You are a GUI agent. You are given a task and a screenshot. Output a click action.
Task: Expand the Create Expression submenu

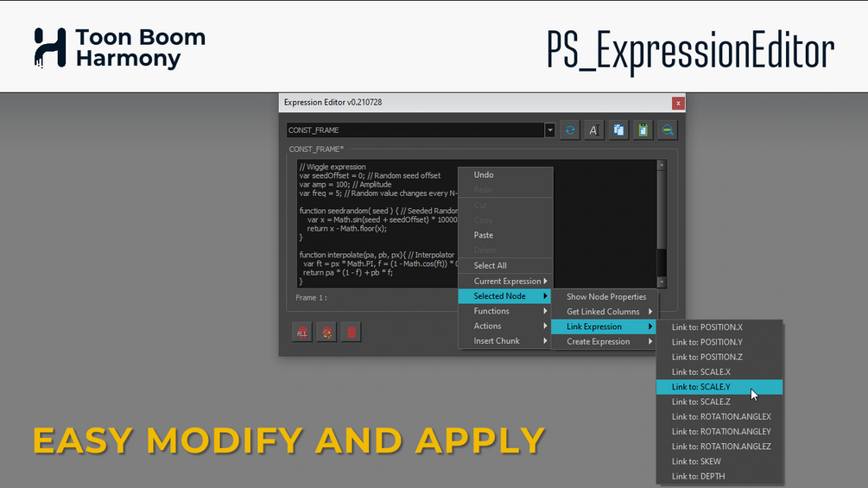click(604, 341)
